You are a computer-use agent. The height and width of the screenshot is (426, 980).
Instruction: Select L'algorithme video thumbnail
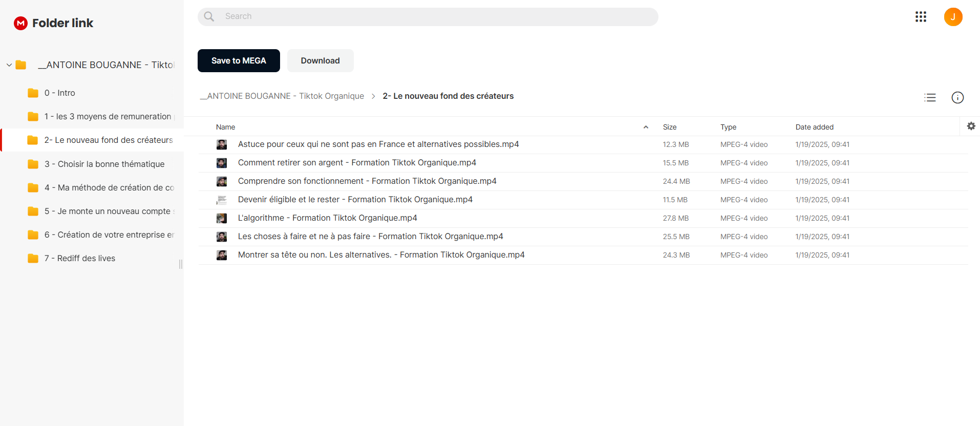(x=222, y=218)
